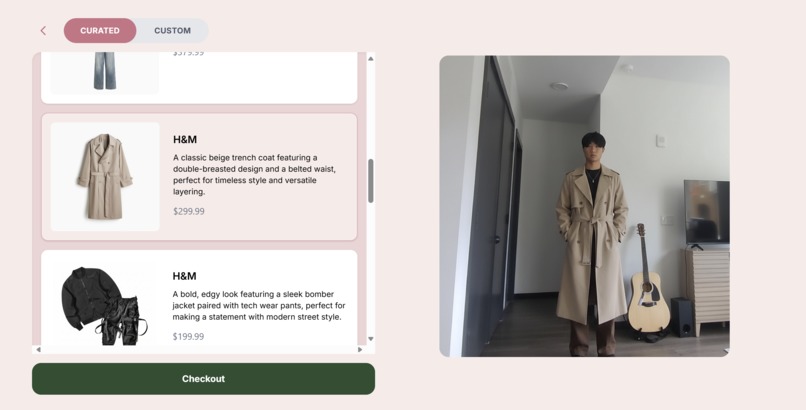Open the H&M bomber jacket card title
The height and width of the screenshot is (410, 806).
point(185,276)
